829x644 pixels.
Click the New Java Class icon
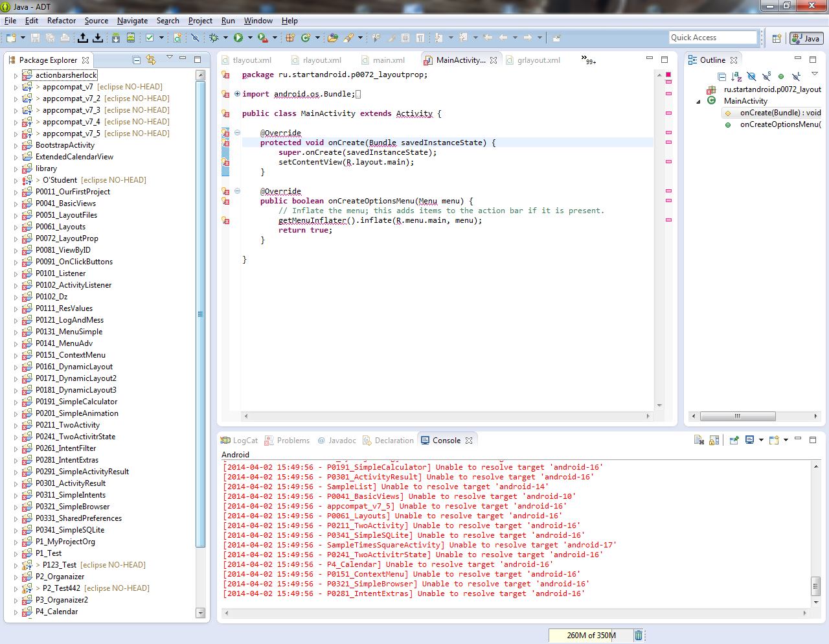click(x=306, y=38)
